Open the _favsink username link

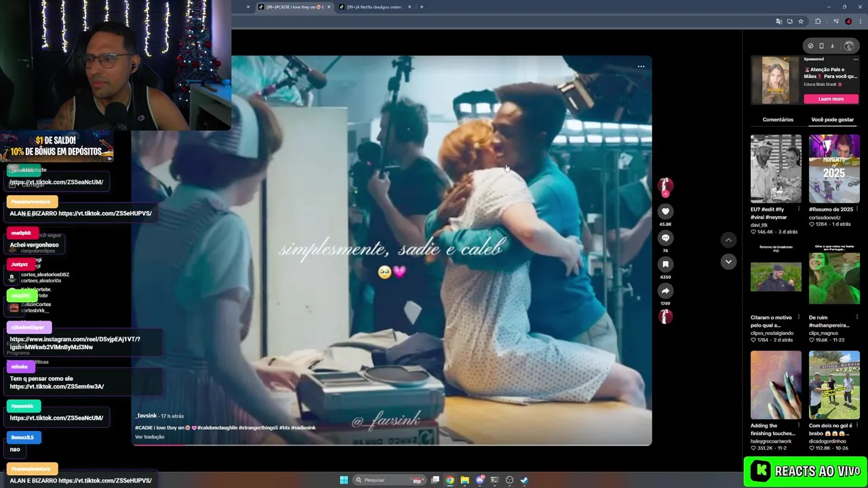click(x=146, y=415)
